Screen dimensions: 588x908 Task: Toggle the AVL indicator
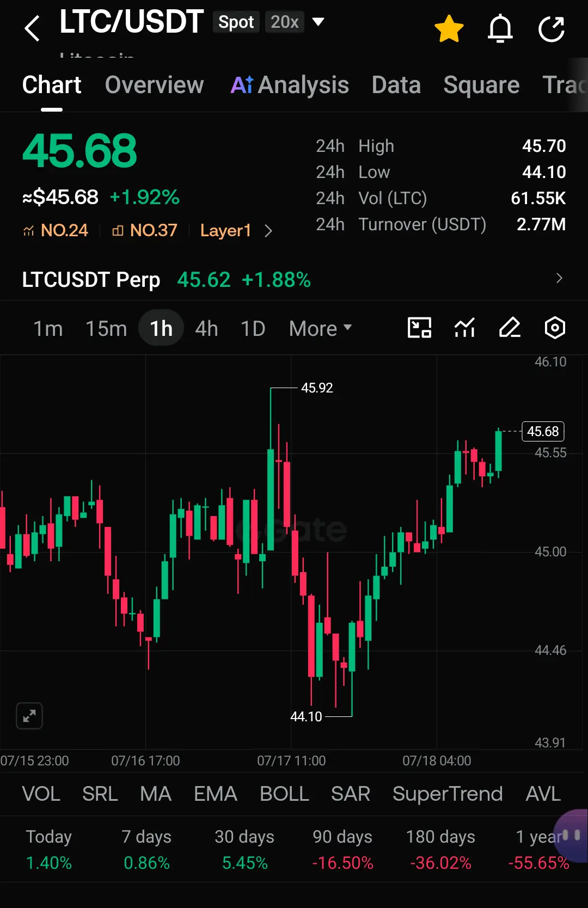tap(543, 794)
